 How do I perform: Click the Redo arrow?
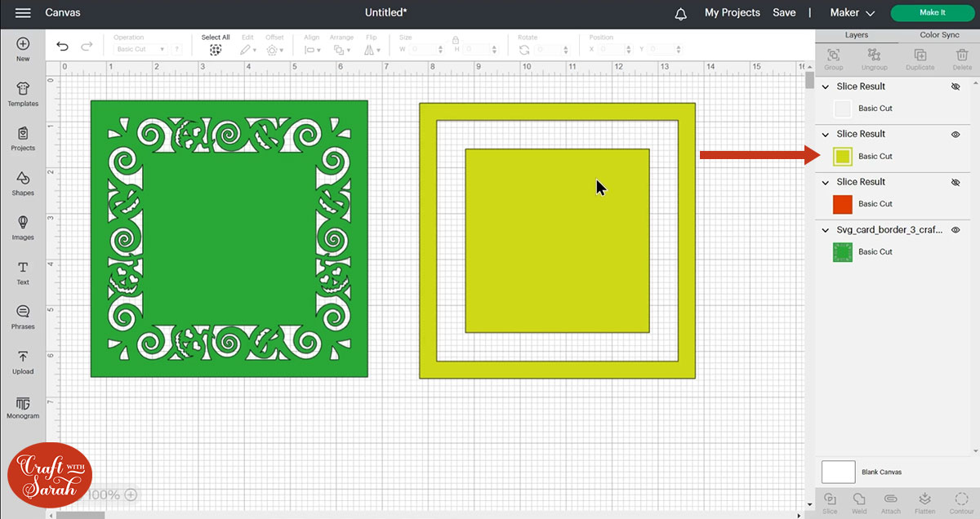tap(87, 47)
